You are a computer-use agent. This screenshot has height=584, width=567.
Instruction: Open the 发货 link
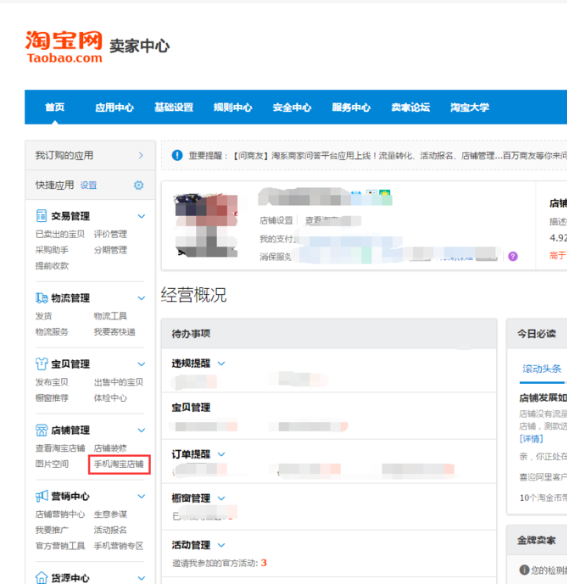(x=44, y=316)
